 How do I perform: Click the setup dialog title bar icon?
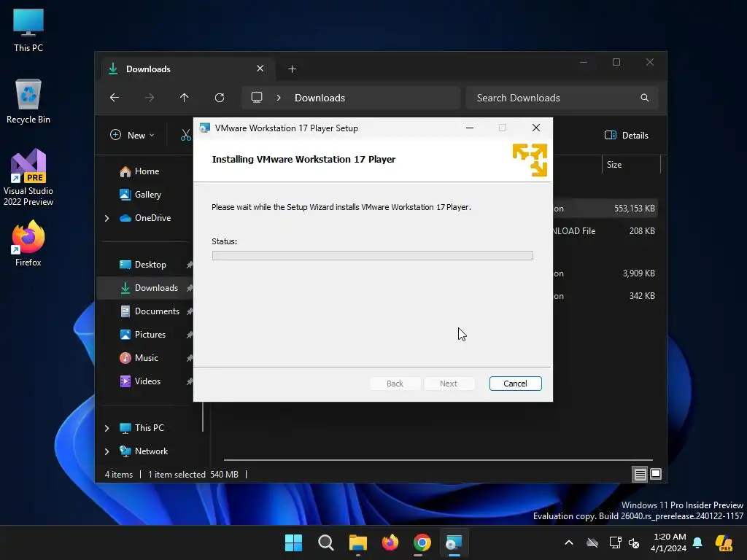pyautogui.click(x=205, y=128)
